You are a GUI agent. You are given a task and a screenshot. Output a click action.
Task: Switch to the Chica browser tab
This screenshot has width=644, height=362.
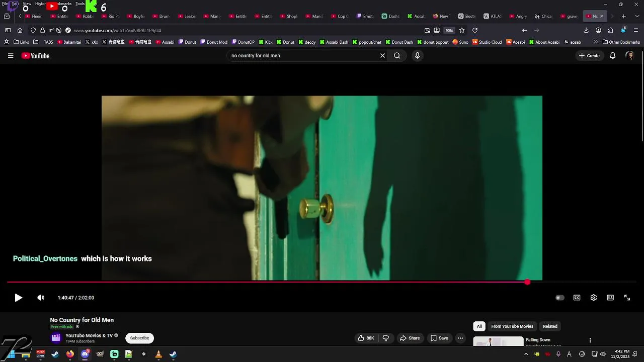[543, 16]
